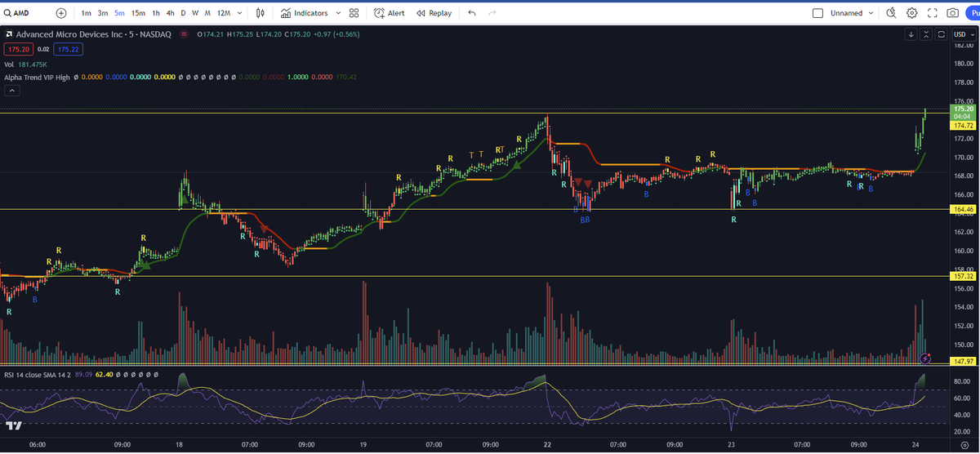Create an Alert

coord(390,13)
